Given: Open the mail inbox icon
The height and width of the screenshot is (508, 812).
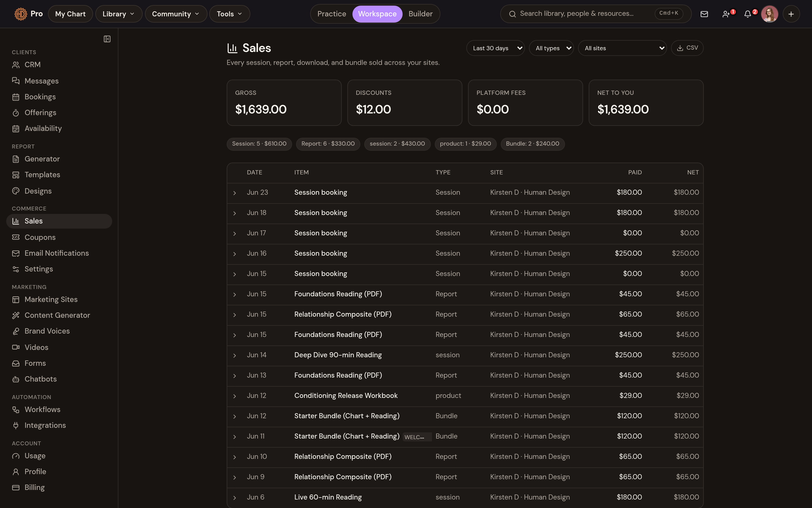Looking at the screenshot, I should point(704,14).
